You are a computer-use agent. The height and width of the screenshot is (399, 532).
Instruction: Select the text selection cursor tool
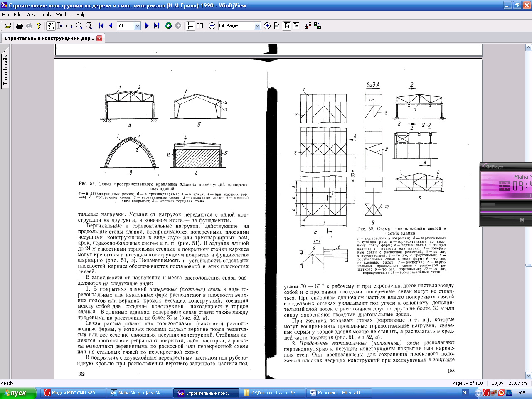tap(60, 26)
